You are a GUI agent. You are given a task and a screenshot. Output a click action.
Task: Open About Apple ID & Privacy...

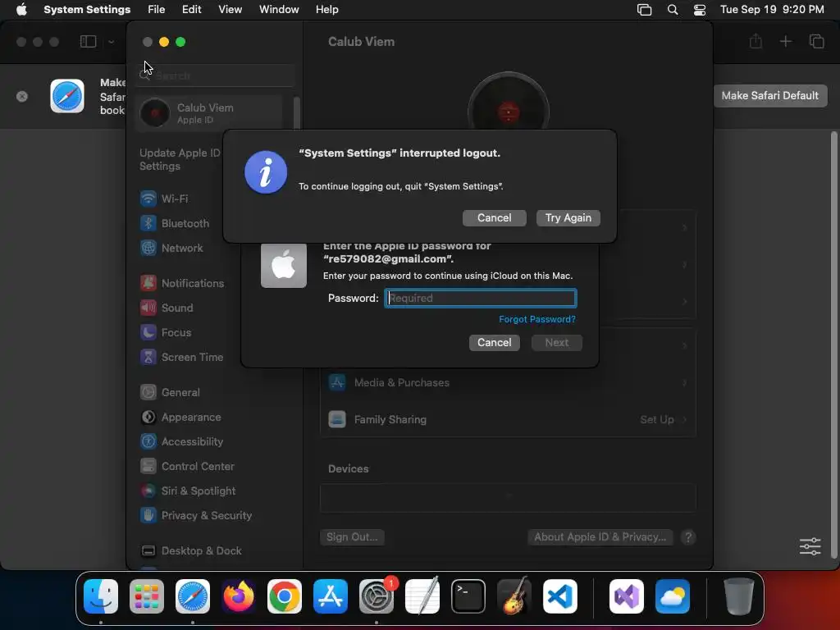(x=600, y=536)
